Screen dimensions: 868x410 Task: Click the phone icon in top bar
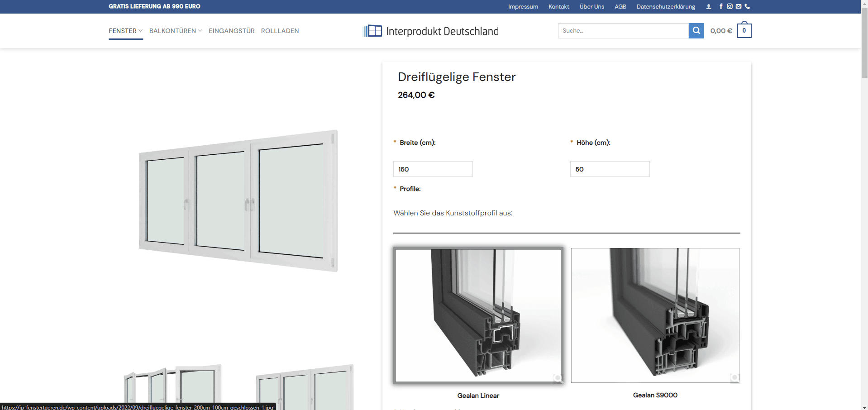click(x=747, y=6)
